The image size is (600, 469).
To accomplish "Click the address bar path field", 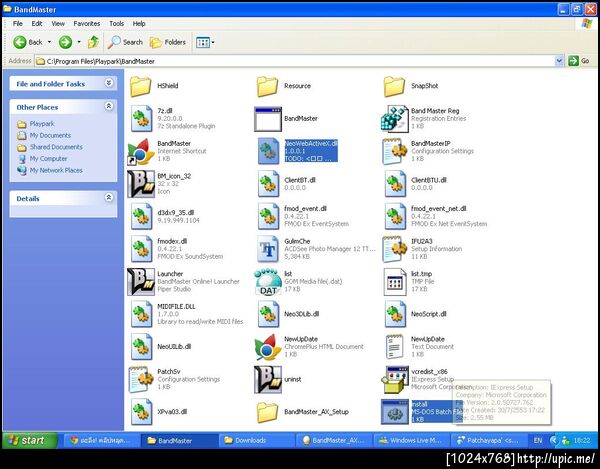I will [295, 61].
